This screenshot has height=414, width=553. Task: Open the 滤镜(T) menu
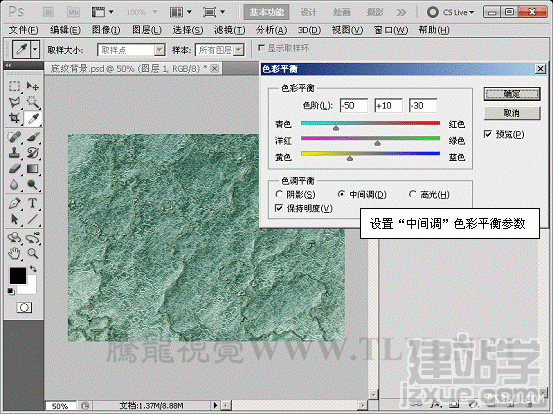[230, 30]
